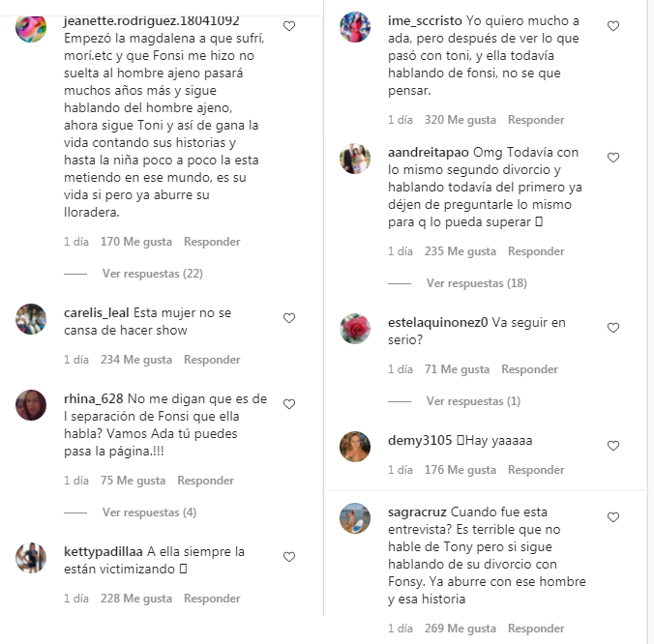Click Responder under carelis_leal's comment
This screenshot has width=654, height=644.
(212, 360)
